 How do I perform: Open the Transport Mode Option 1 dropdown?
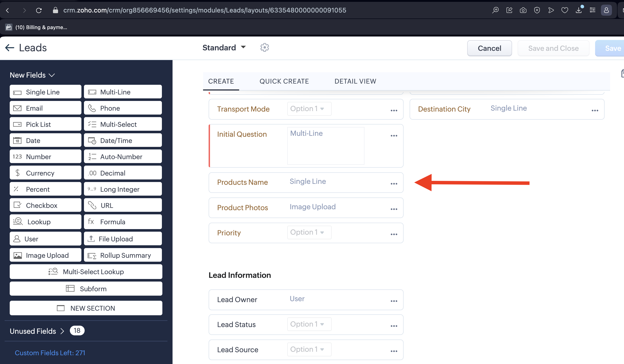coord(309,109)
